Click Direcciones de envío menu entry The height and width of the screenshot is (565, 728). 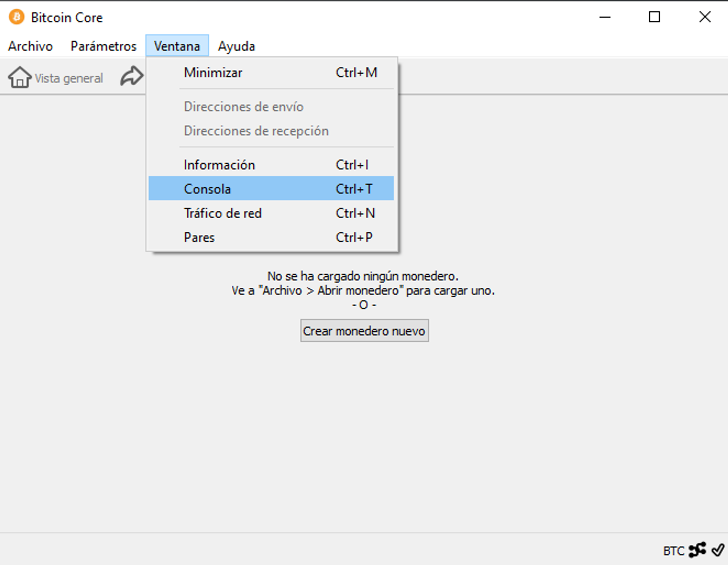(271, 107)
